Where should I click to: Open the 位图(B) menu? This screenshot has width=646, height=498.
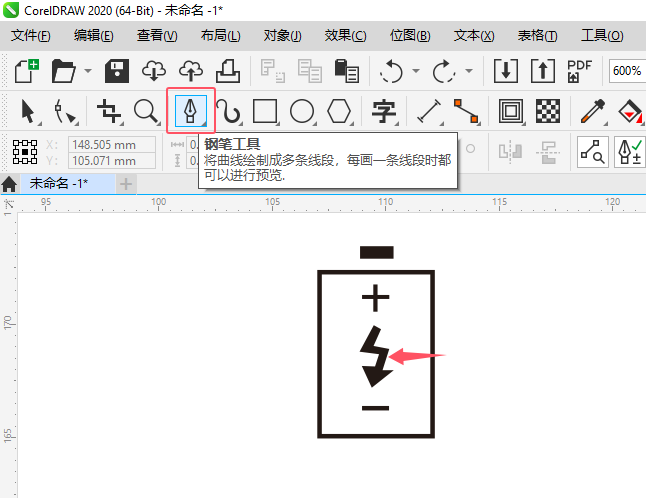click(410, 35)
